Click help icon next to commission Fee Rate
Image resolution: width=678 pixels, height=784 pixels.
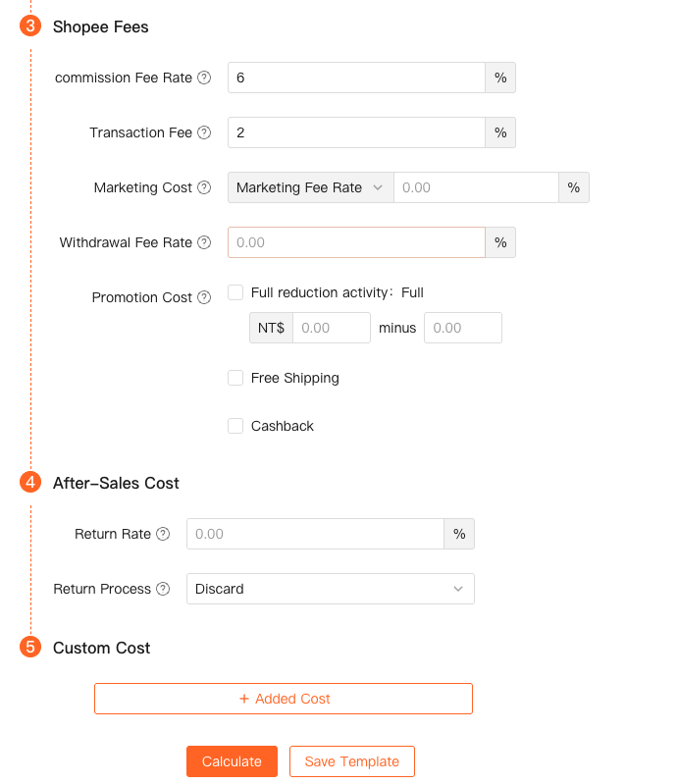(x=204, y=78)
